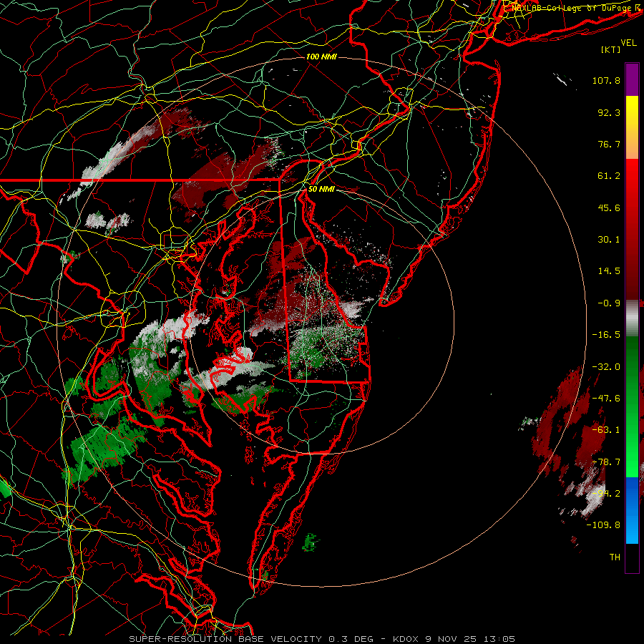Click the 61.2 velocity scale value

coord(609,176)
